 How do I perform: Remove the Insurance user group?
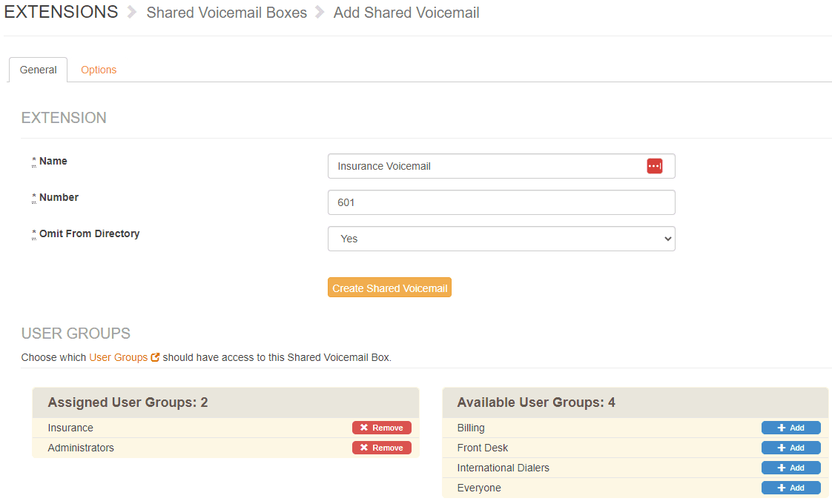381,428
